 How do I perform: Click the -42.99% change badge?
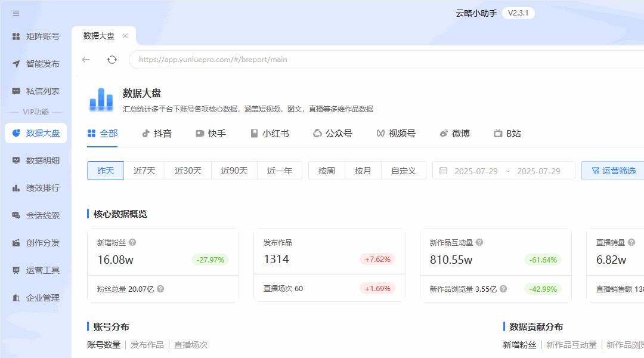tap(543, 289)
